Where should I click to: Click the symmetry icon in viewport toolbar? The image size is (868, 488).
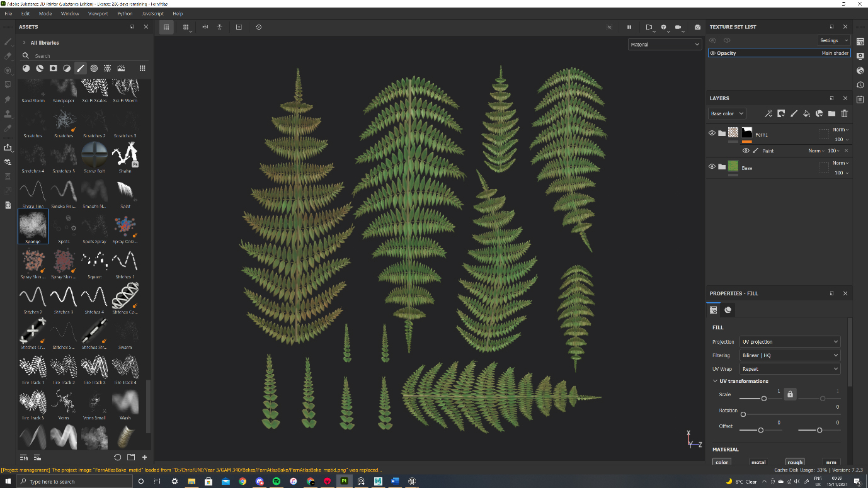point(205,27)
